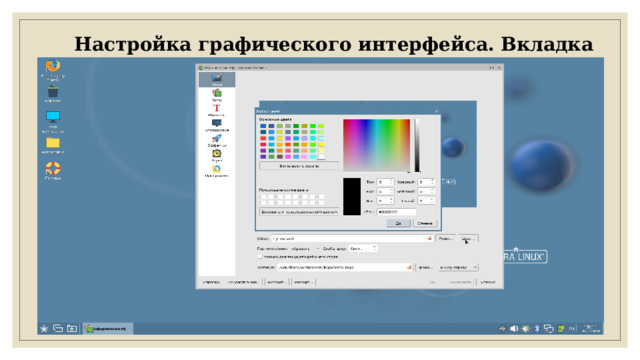Open the last sidebar section below Sounds
This screenshot has height=360, width=640.
[x=217, y=171]
